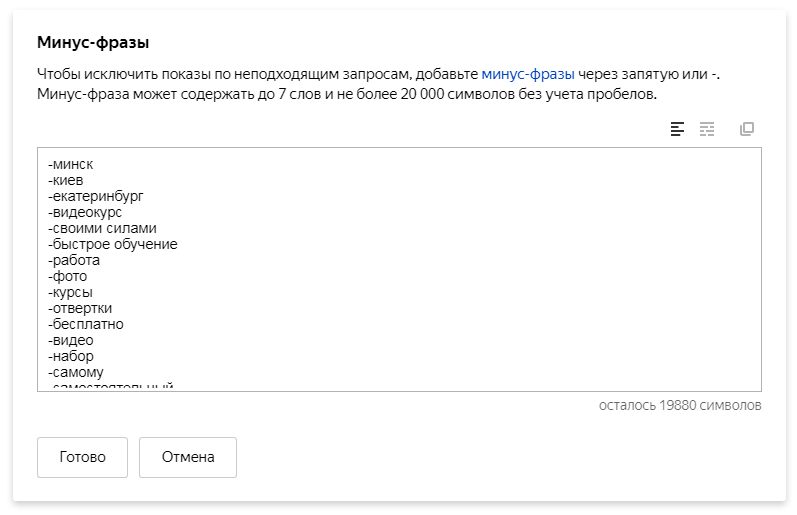Click the -киев entry in the list

coord(72,180)
